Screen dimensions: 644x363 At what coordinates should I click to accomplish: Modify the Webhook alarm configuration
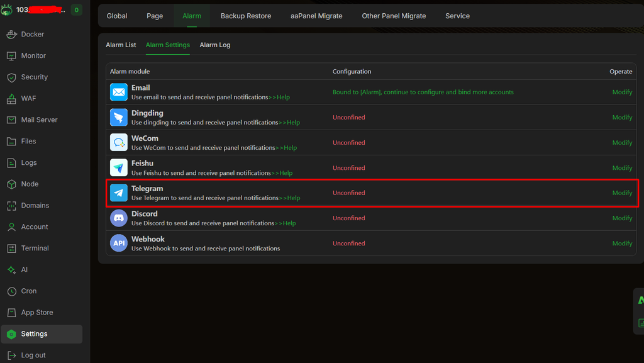622,243
